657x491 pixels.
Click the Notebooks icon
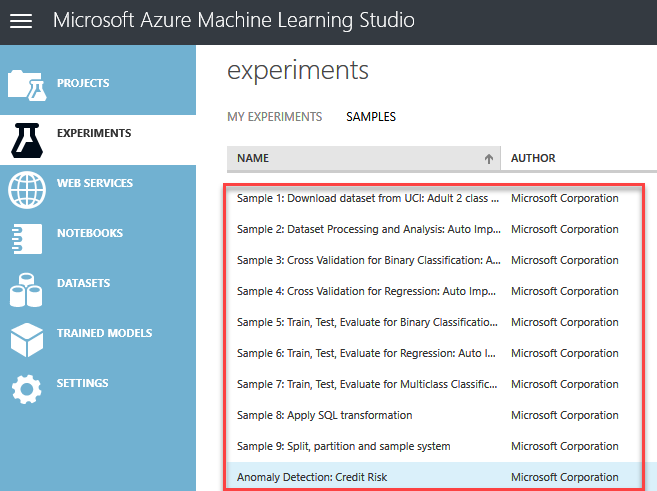click(x=27, y=239)
